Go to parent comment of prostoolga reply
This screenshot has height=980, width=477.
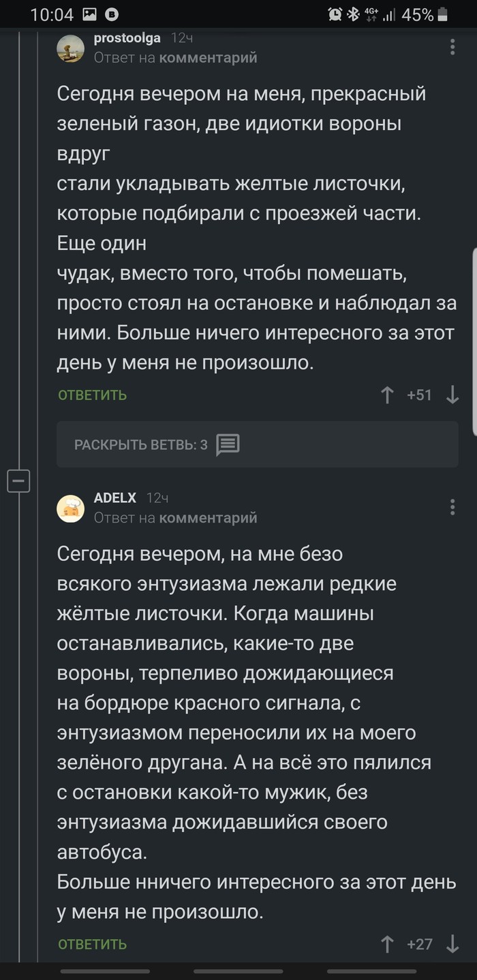[208, 58]
